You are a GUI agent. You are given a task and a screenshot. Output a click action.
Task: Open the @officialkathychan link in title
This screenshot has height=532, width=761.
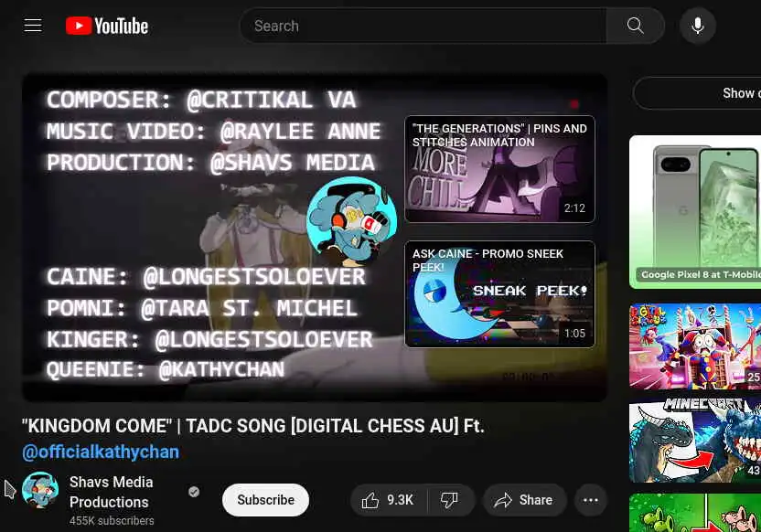coord(101,452)
